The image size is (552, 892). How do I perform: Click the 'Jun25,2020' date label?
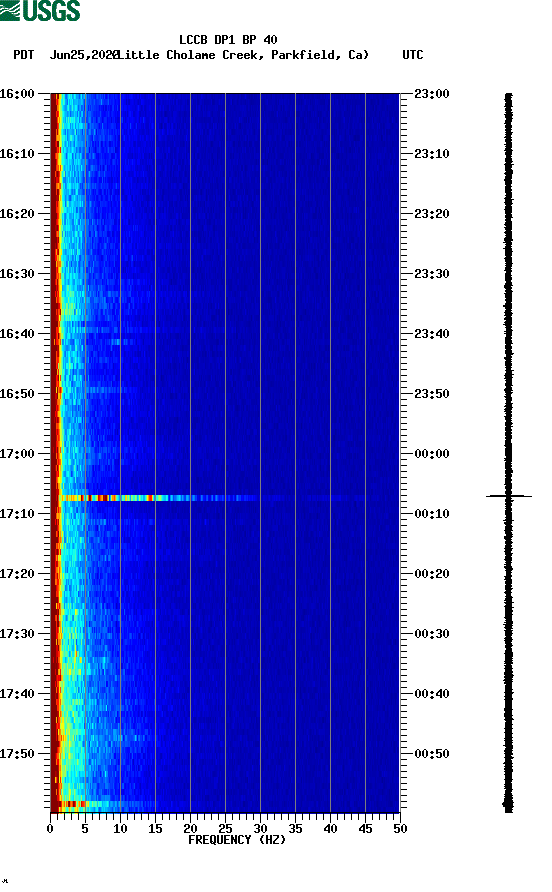tap(84, 55)
